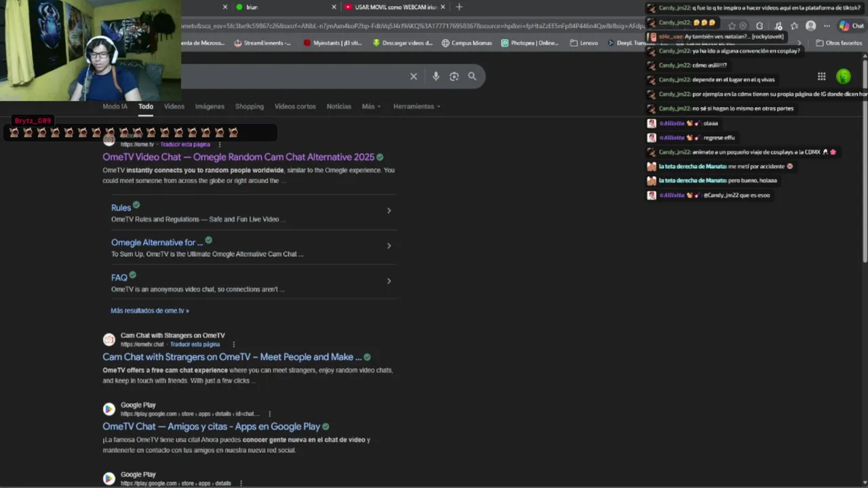The width and height of the screenshot is (868, 488).
Task: Open the Lenovo favorites folder
Action: point(584,43)
